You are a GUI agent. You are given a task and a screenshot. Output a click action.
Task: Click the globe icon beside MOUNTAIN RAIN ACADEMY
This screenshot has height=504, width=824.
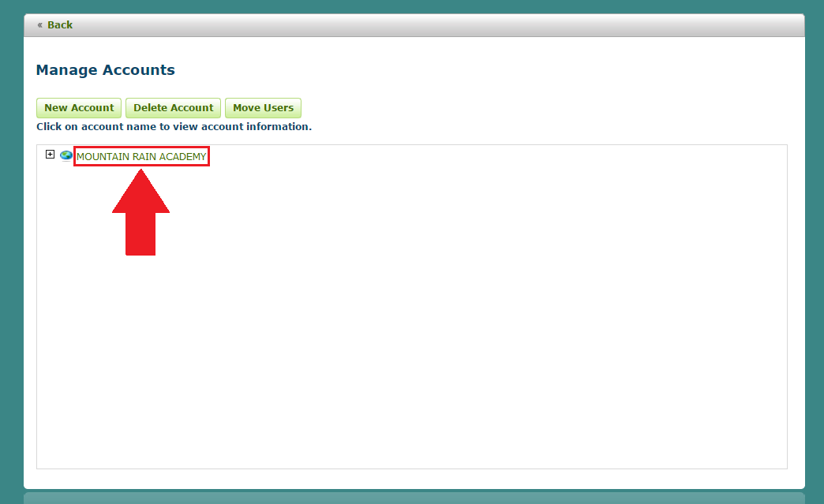tap(65, 155)
